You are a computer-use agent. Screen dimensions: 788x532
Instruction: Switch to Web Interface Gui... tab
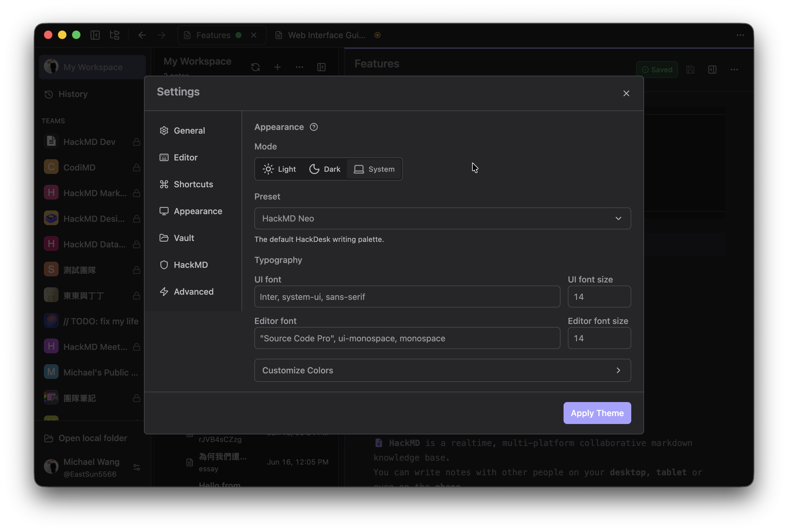[327, 35]
